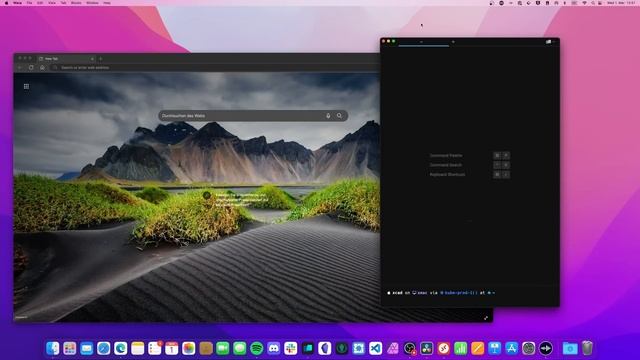Open Slack in the Dock

[291, 348]
